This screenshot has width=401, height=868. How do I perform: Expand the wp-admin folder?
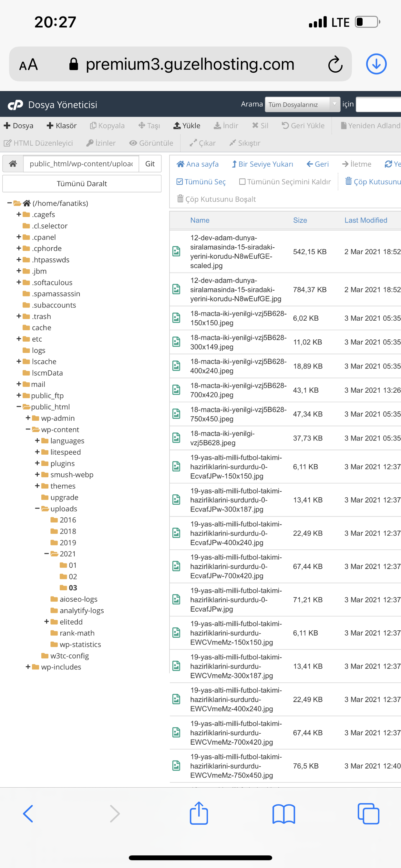click(x=28, y=418)
